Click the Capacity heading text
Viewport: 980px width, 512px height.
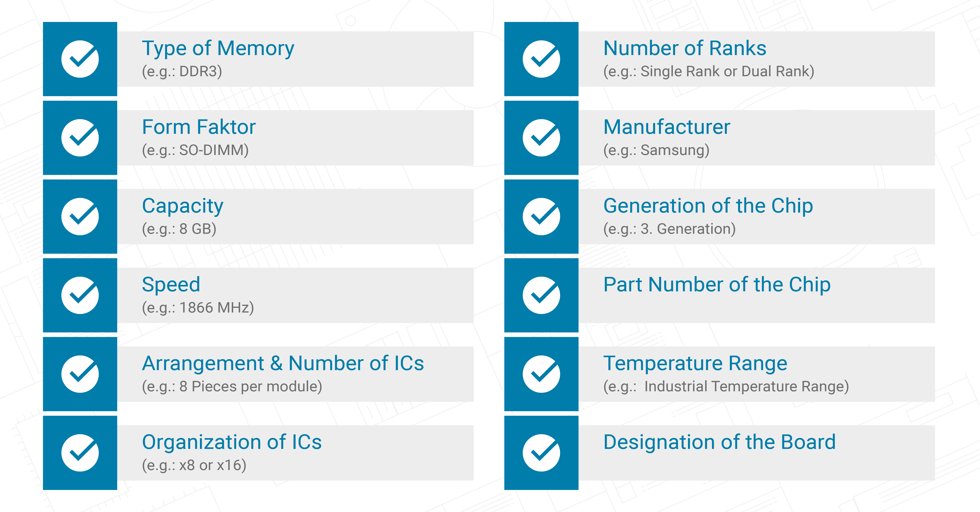point(183,206)
